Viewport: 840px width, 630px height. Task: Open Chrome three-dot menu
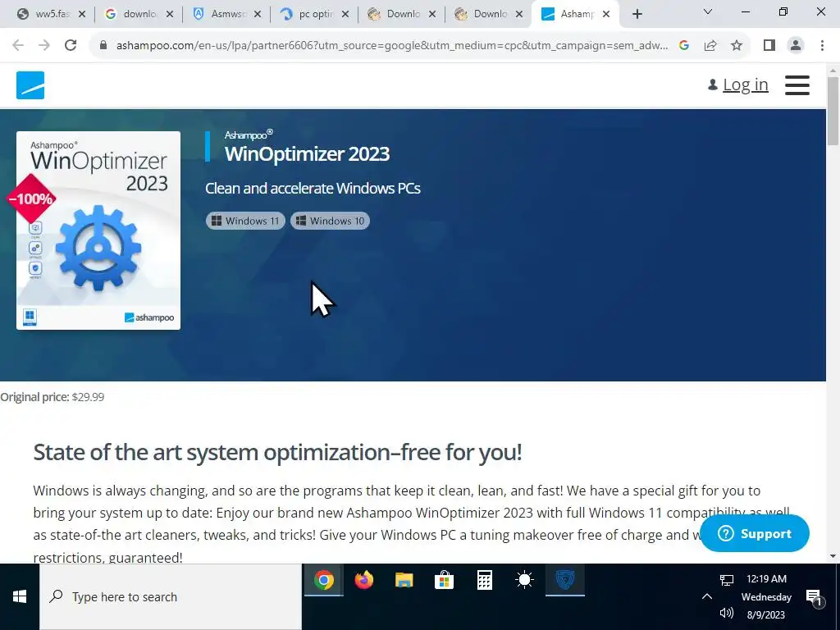tap(822, 46)
